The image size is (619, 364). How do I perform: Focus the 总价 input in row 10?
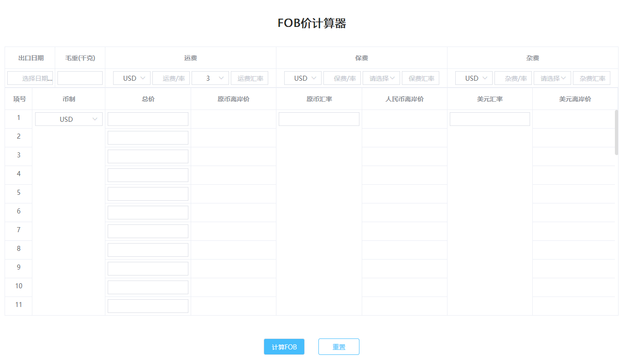148,287
